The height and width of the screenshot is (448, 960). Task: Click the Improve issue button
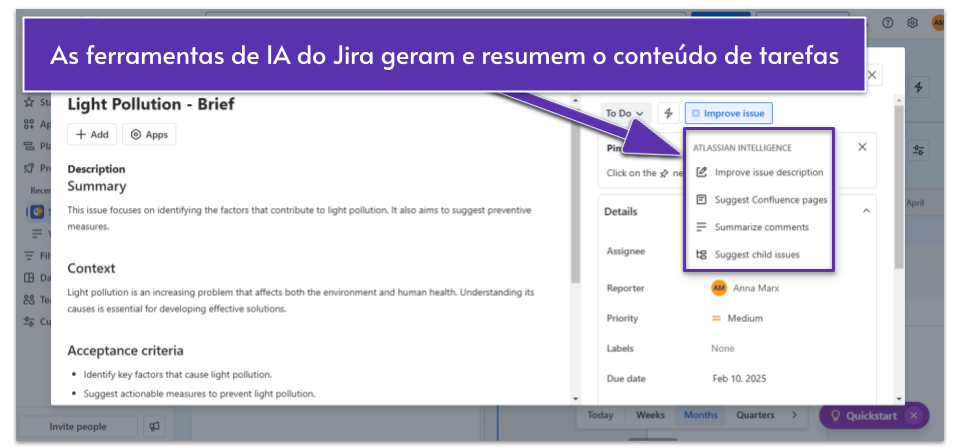tap(729, 113)
